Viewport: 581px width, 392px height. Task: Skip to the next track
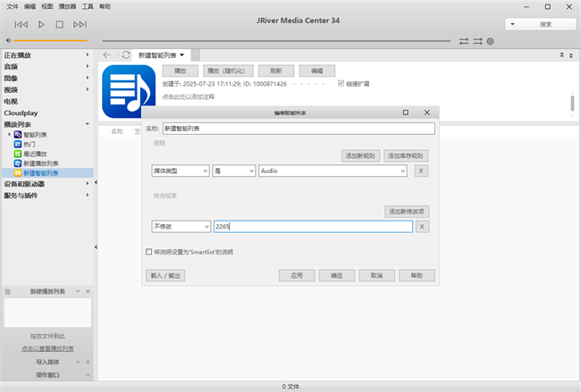[79, 24]
